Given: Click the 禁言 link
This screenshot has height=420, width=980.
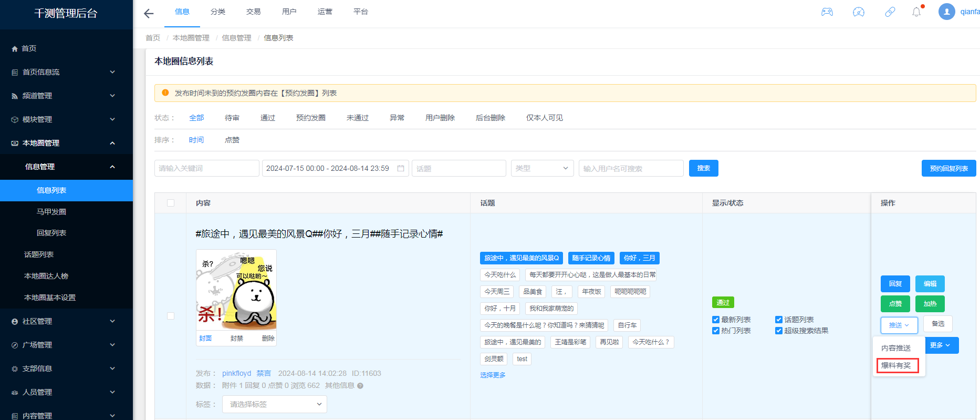Looking at the screenshot, I should tap(264, 373).
